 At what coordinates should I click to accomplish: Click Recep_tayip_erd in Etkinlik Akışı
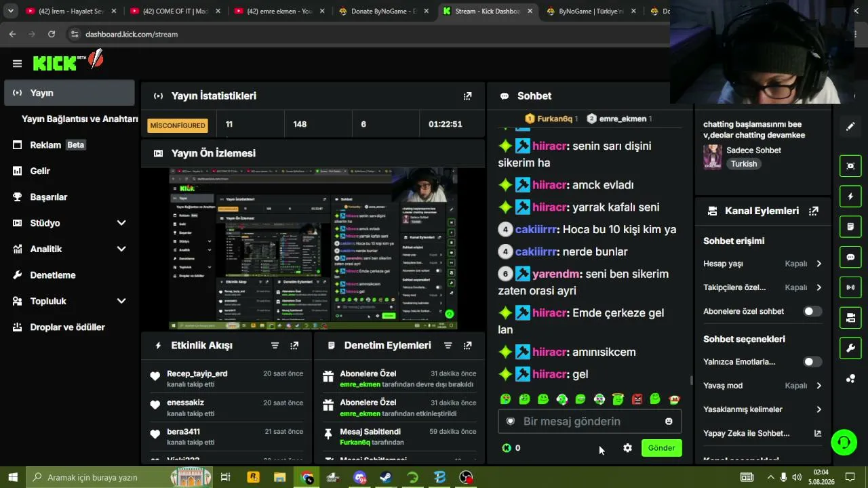click(197, 374)
